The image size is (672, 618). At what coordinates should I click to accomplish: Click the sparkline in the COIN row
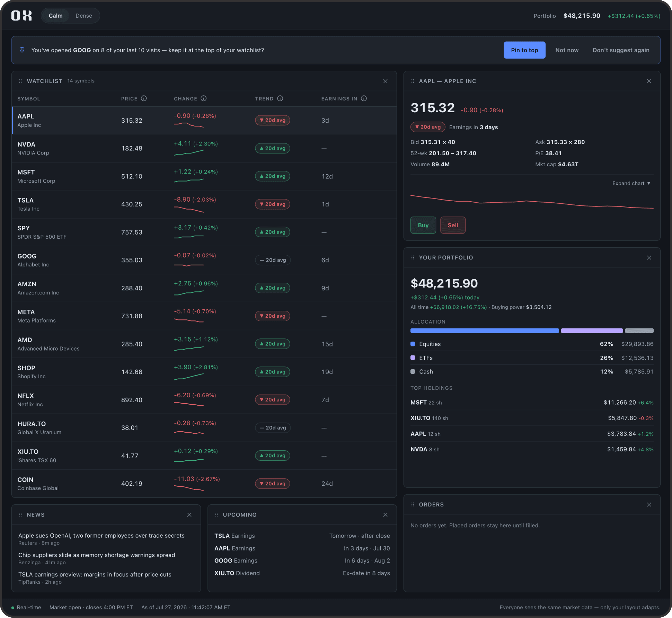coord(189,488)
